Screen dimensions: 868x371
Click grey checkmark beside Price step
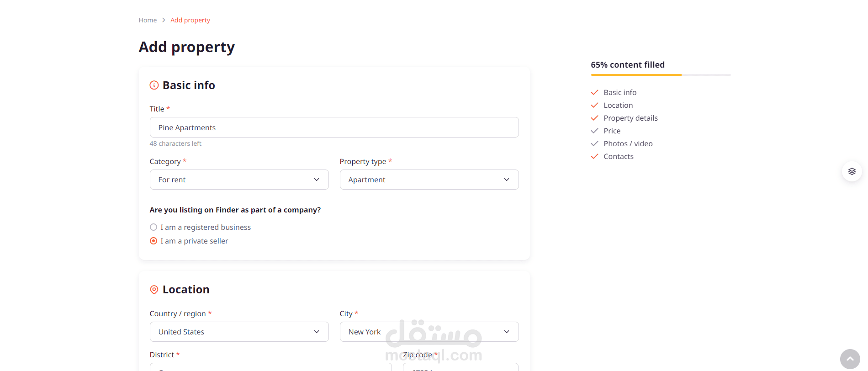pos(594,131)
